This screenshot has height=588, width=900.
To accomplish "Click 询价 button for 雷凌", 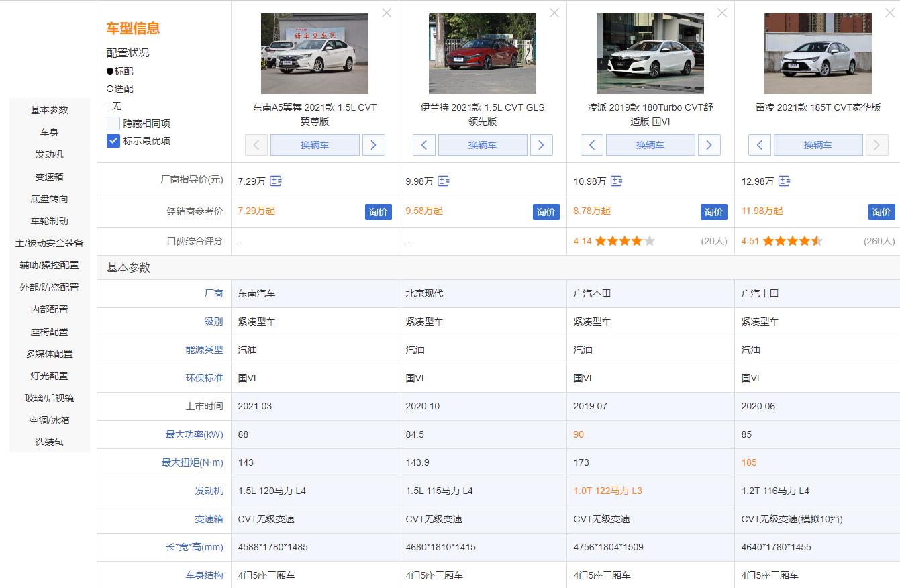I will coord(881,211).
